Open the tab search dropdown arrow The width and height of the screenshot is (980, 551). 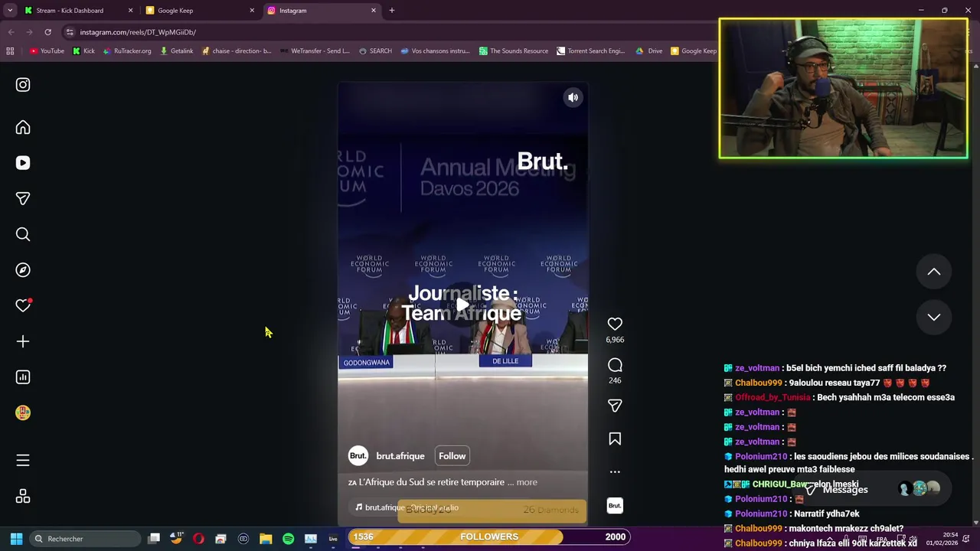point(10,11)
